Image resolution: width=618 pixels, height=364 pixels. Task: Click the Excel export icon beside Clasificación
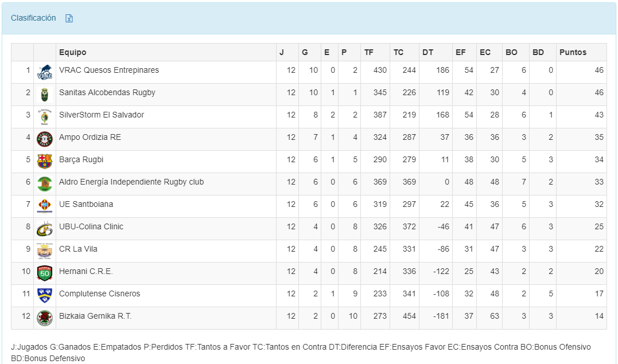coord(69,18)
